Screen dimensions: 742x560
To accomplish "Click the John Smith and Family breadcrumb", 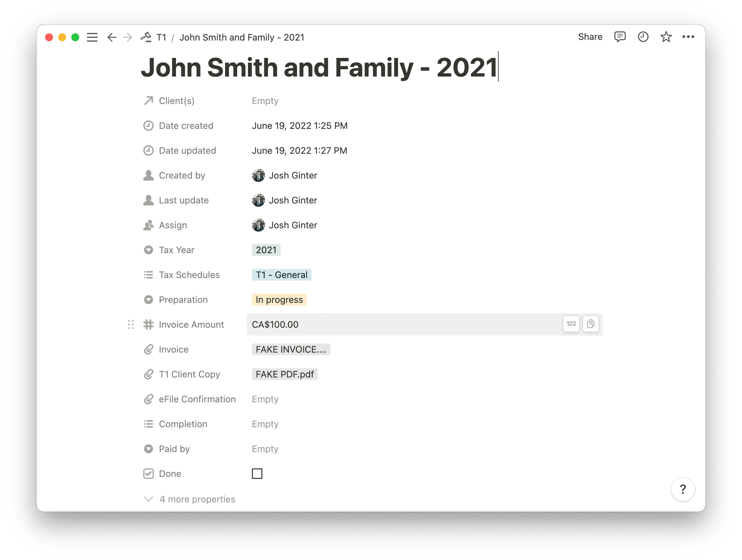I will [241, 37].
